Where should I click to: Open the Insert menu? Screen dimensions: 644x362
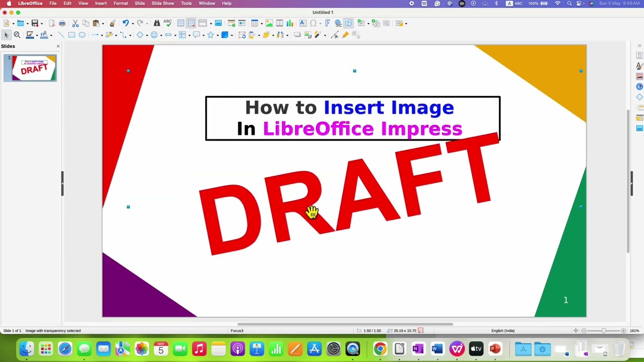(x=101, y=4)
